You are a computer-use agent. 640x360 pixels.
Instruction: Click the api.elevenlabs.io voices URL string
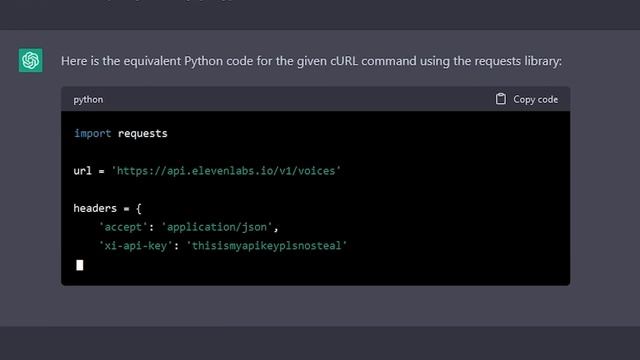point(226,171)
